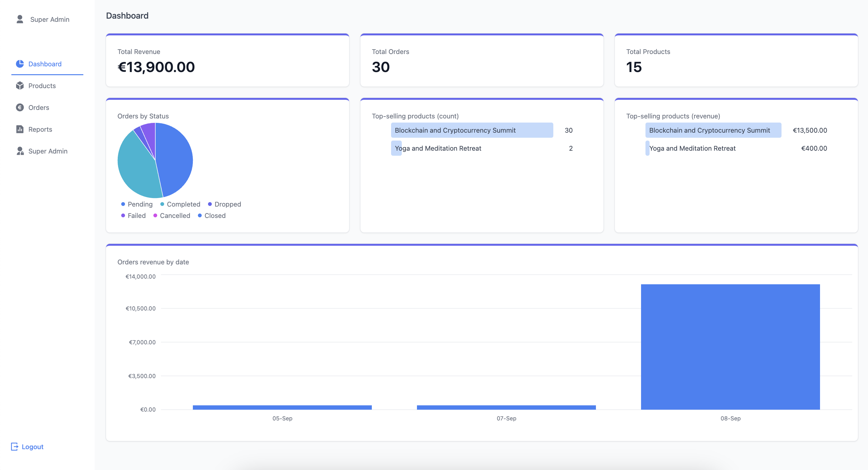Switch to the Products section

[x=42, y=86]
